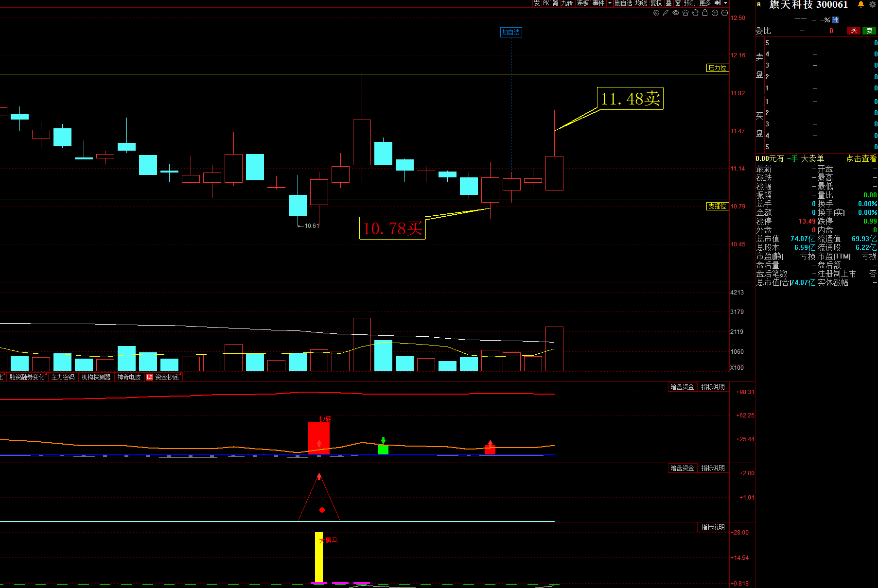Open the 连板 toolbar item
This screenshot has height=588, width=878.
coord(583,3)
